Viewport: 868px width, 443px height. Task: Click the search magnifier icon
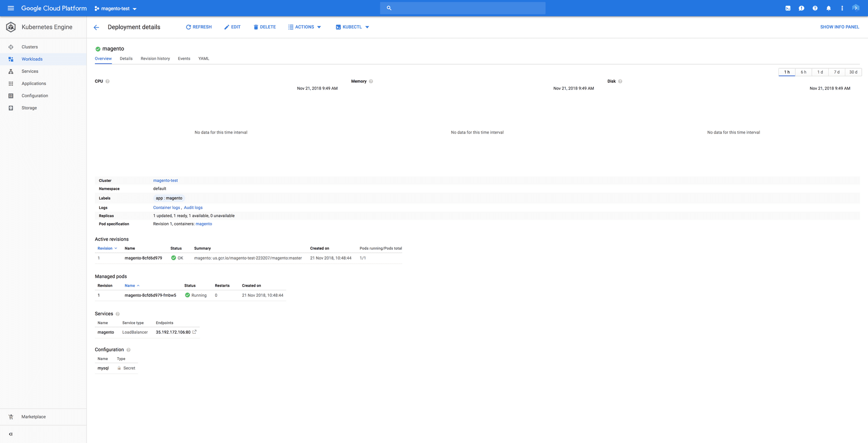(x=389, y=8)
